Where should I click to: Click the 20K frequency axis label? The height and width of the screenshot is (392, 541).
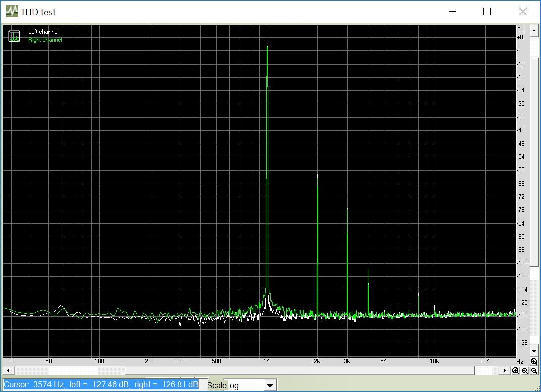click(485, 361)
